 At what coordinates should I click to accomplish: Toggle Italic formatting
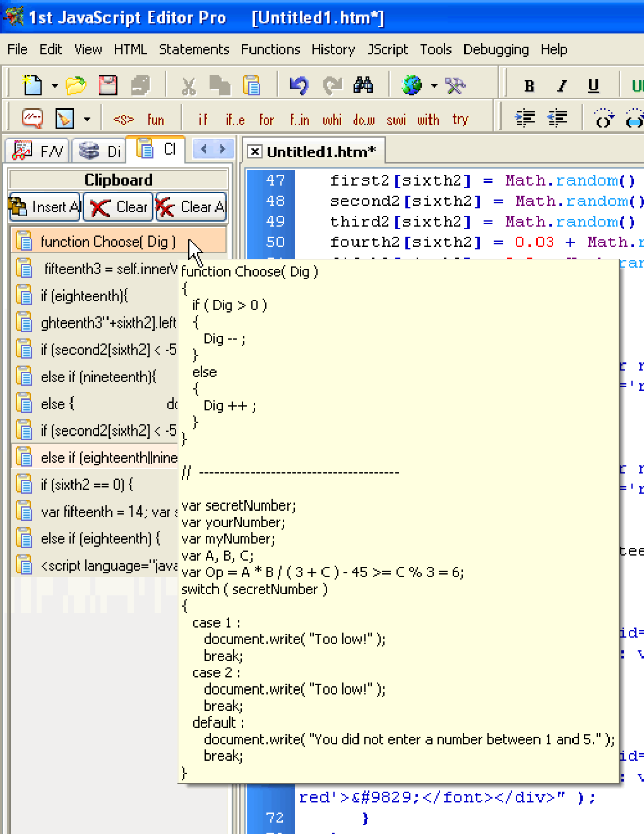pos(561,86)
